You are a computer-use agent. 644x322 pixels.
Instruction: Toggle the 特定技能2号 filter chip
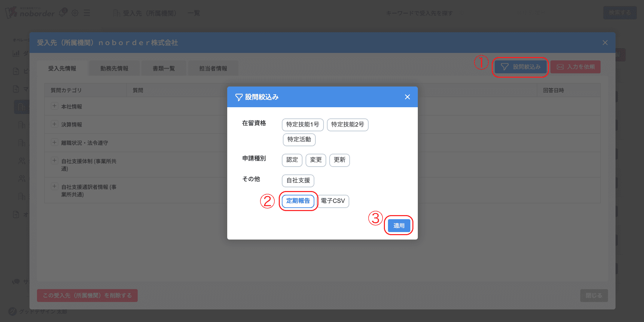[x=347, y=125]
